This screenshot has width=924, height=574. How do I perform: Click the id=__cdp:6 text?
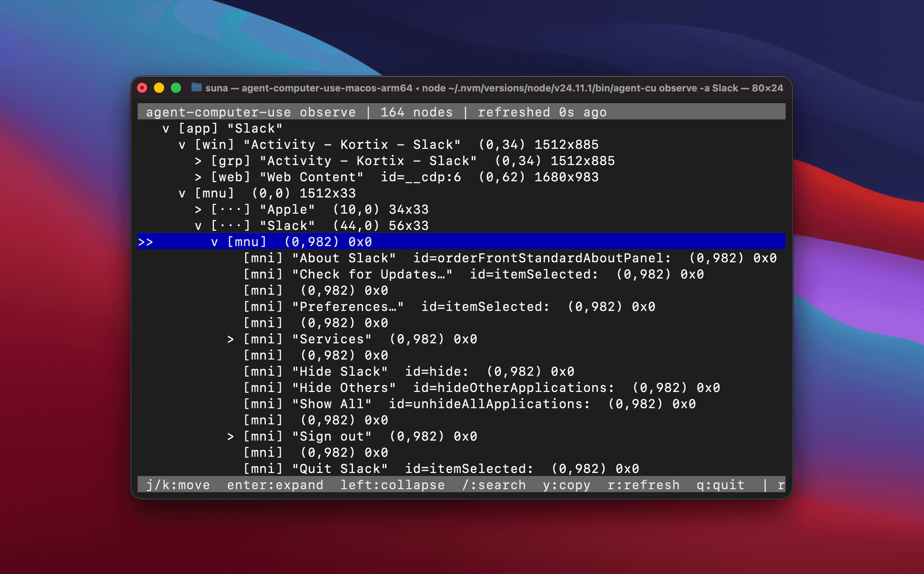click(421, 177)
